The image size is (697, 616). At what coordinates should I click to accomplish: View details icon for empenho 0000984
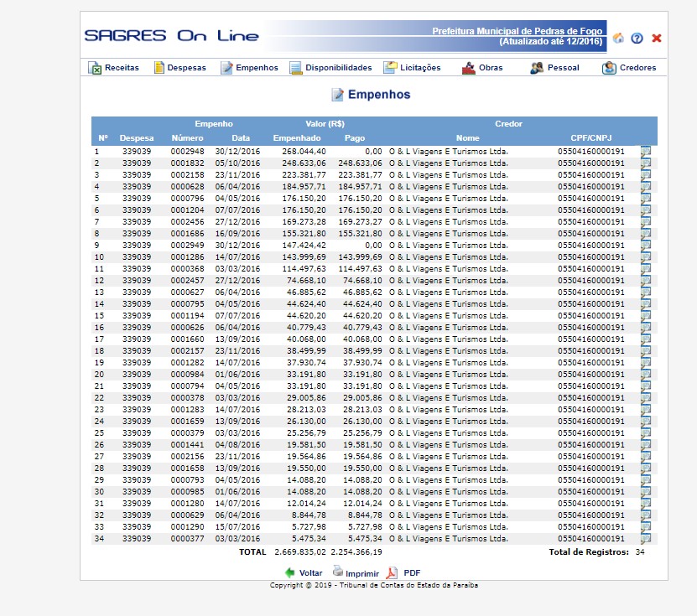[646, 375]
